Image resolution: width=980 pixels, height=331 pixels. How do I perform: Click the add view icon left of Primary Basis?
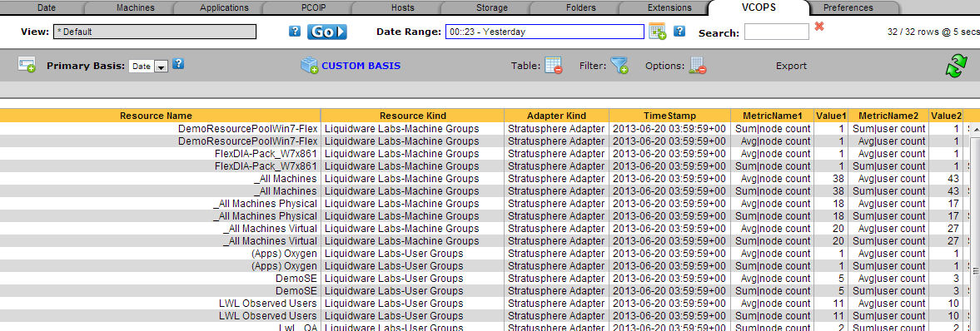coord(27,64)
